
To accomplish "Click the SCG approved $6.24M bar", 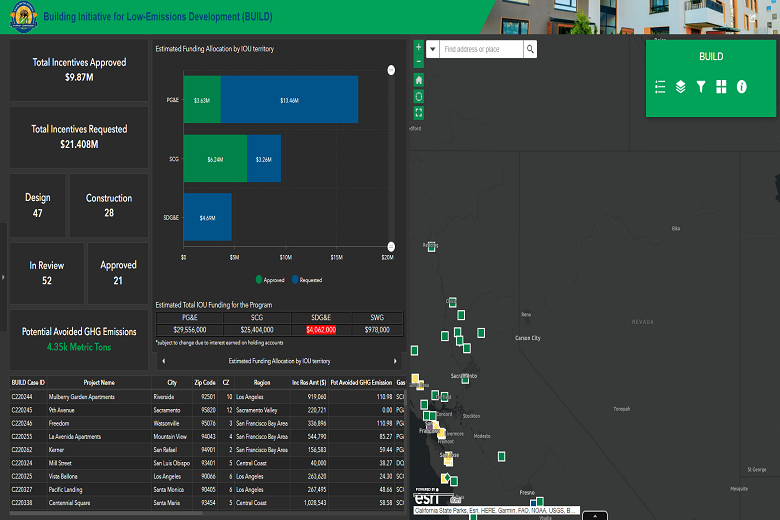I will (215, 158).
